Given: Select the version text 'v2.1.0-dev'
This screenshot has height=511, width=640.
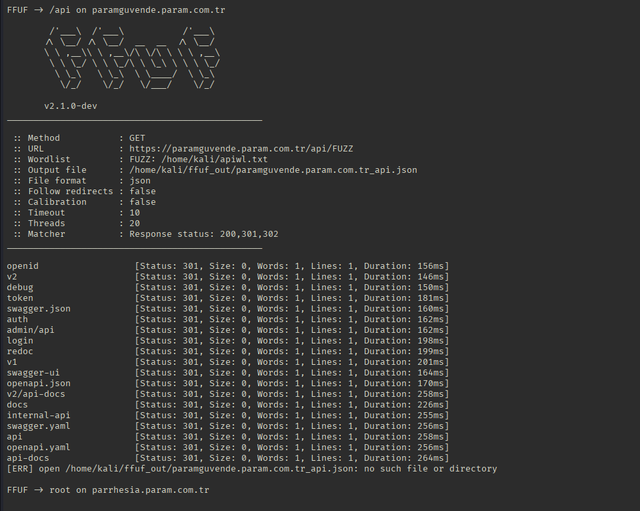Looking at the screenshot, I should pyautogui.click(x=71, y=106).
